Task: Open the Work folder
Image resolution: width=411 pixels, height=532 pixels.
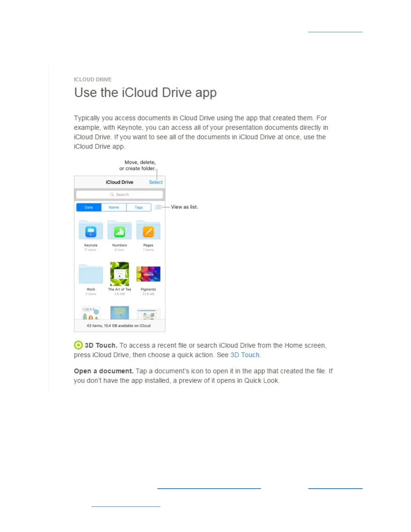Action: [91, 274]
